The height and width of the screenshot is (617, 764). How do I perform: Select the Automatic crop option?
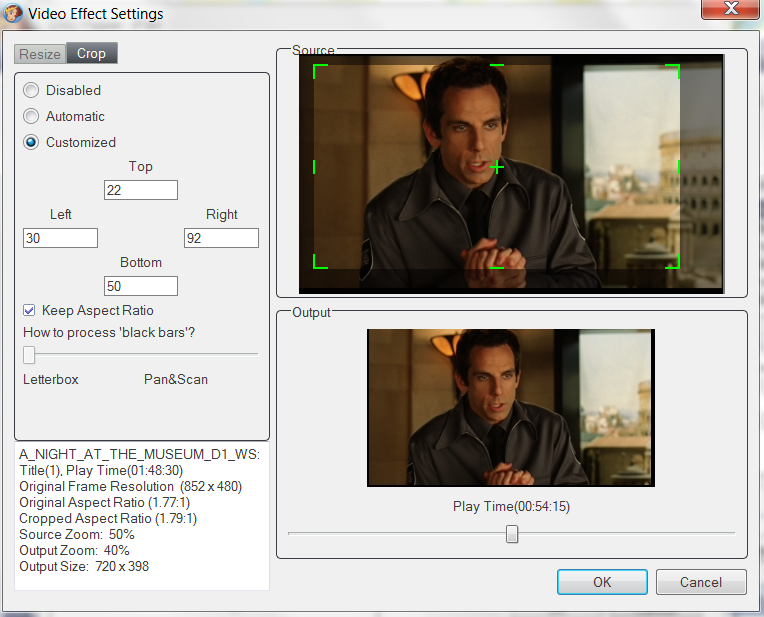tap(31, 116)
